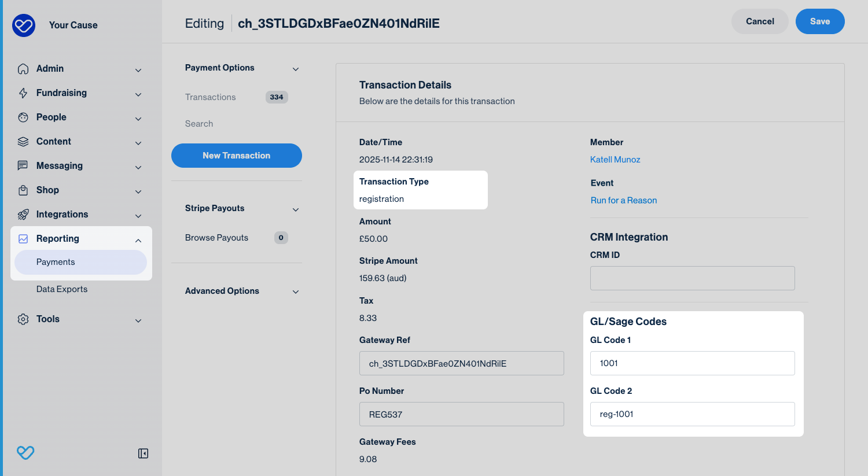
Task: Click the Tools gear icon
Action: pos(23,319)
